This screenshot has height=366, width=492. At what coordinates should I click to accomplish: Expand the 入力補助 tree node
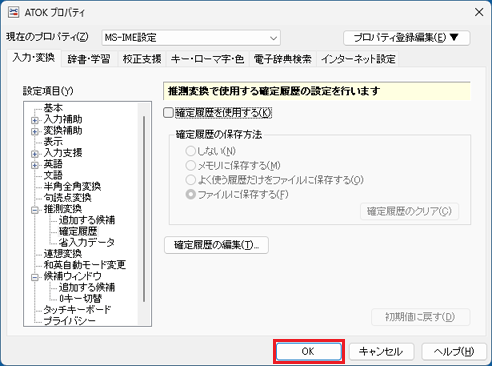35,120
